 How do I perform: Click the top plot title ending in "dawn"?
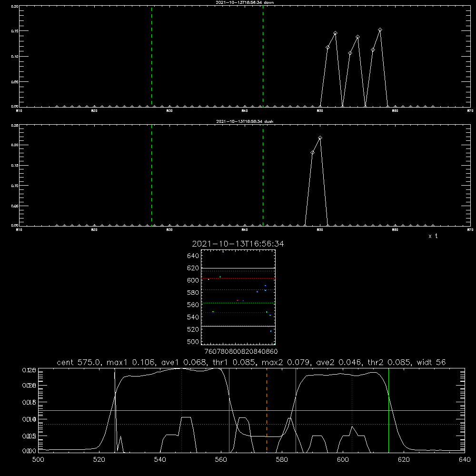coord(245,2)
